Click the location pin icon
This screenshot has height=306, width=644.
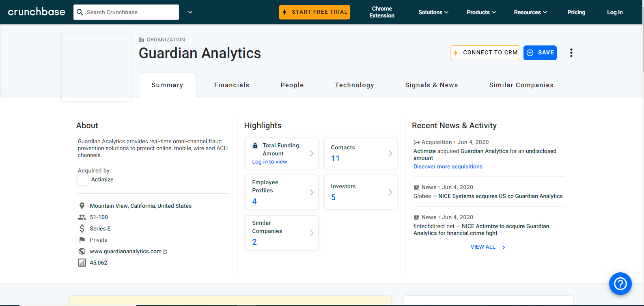click(x=82, y=206)
